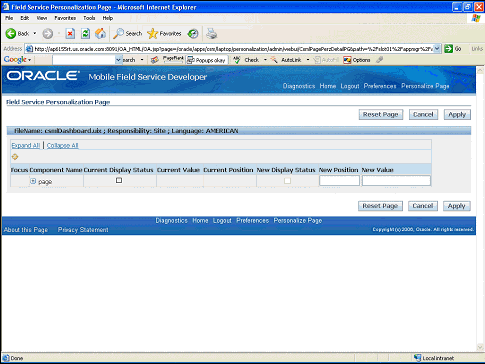Click the Print toolbar icon
485x364 pixels.
pyautogui.click(x=211, y=33)
